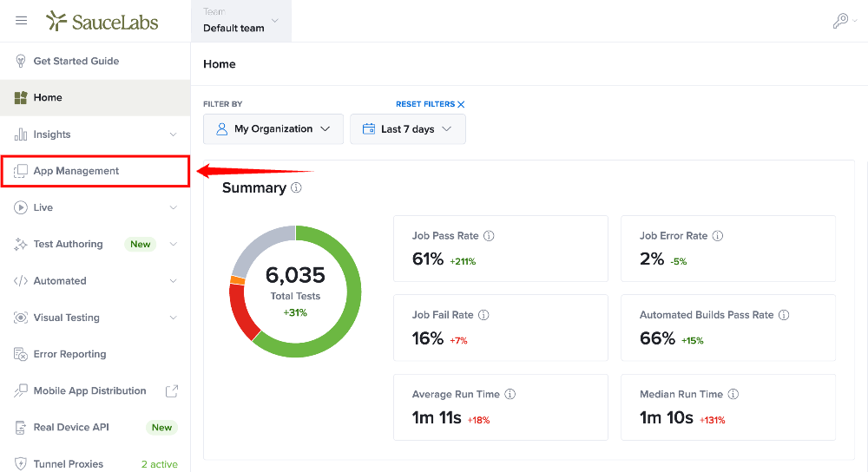Open Automated Builds Pass Rate info

[x=784, y=315]
